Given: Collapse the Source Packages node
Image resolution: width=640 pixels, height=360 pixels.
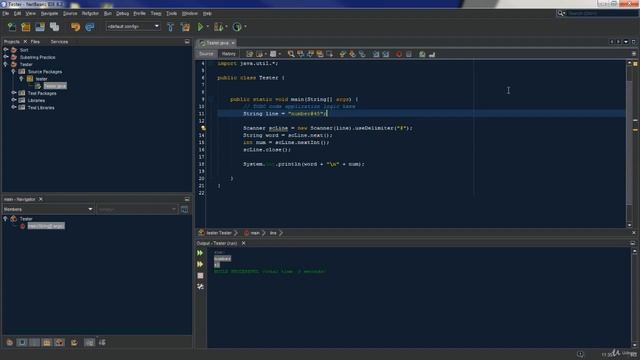Looking at the screenshot, I should point(13,71).
